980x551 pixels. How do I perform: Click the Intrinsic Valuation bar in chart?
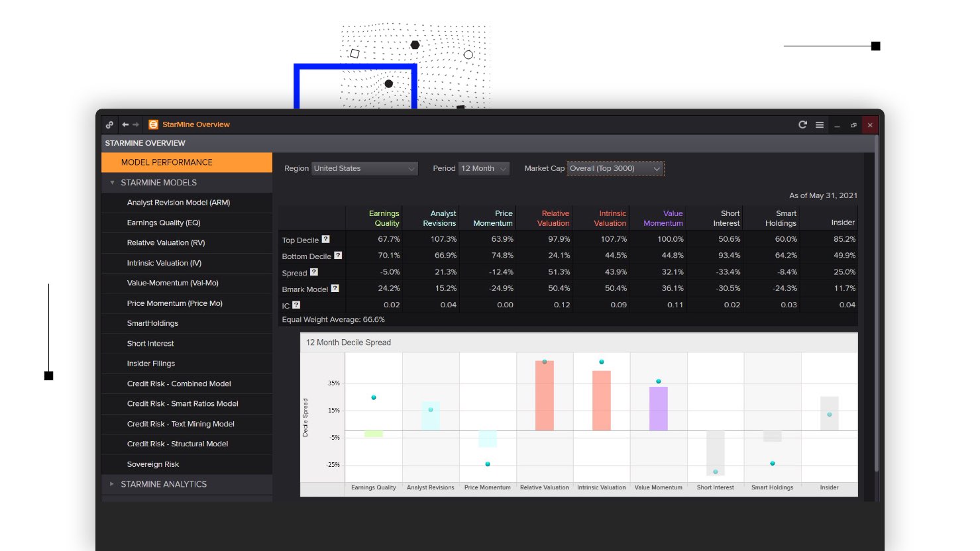(x=602, y=401)
